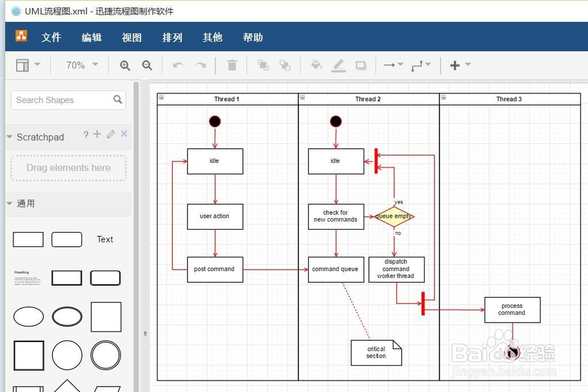Select the Zoom Out magnifier tool
This screenshot has width=588, height=392.
tap(147, 65)
